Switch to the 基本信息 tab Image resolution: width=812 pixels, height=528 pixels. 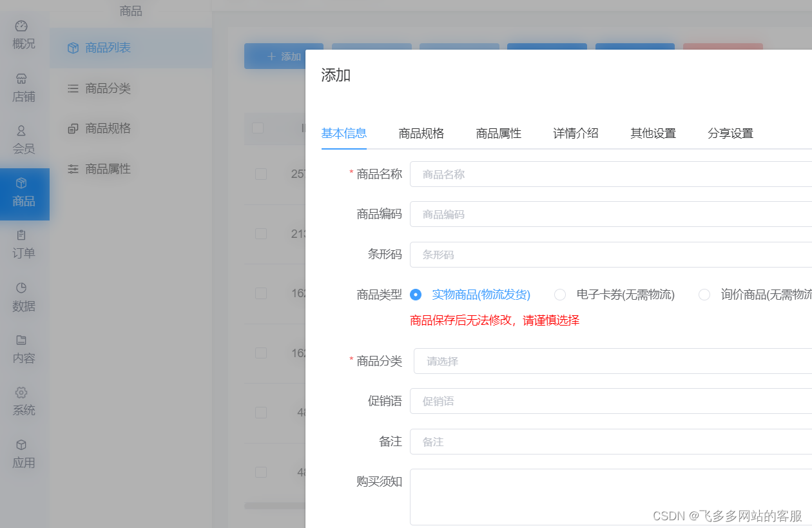pyautogui.click(x=344, y=133)
